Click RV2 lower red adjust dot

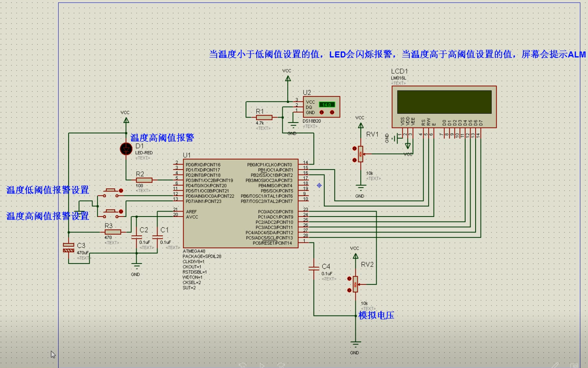tap(349, 290)
